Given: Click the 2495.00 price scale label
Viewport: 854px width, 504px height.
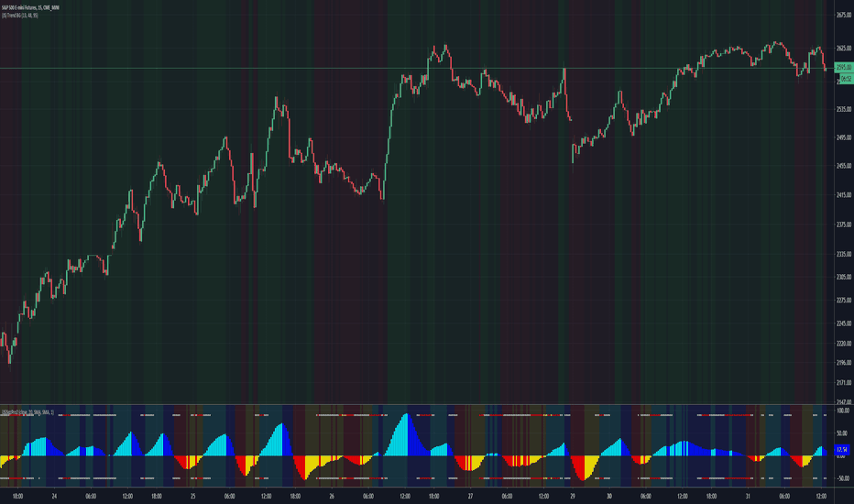Looking at the screenshot, I should click(x=844, y=137).
